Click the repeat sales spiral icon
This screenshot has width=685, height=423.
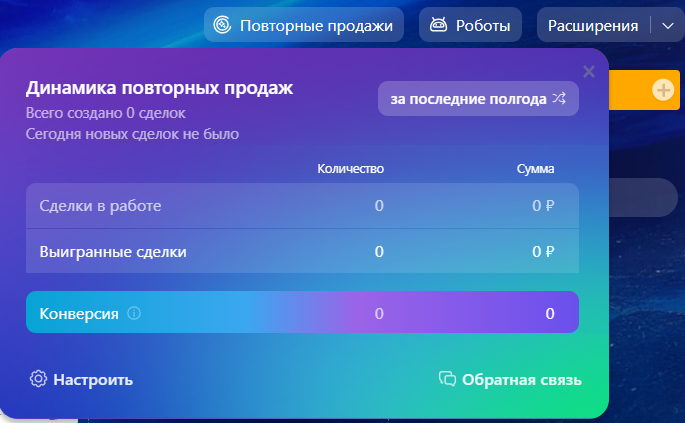click(x=224, y=25)
